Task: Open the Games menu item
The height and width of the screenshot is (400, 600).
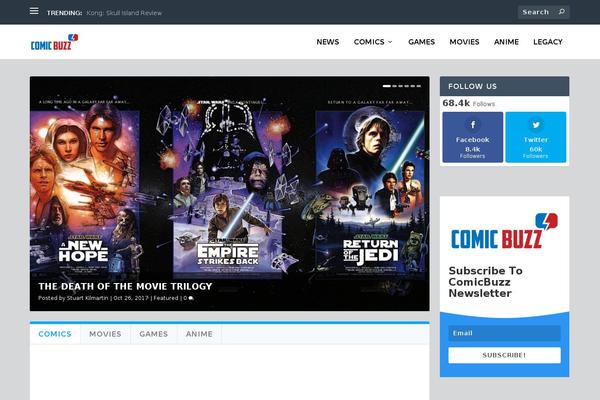Action: point(421,42)
